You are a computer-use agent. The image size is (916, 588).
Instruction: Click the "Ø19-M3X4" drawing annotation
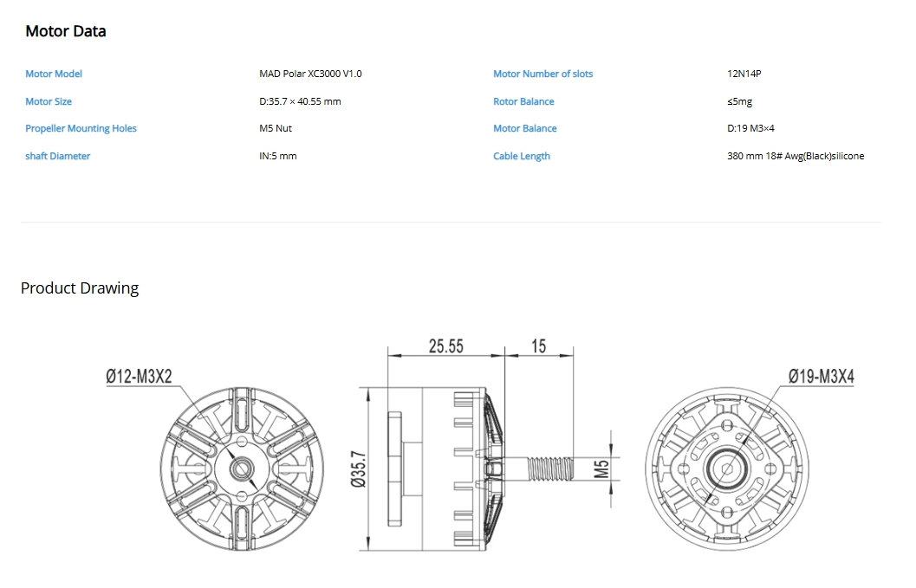tap(821, 377)
